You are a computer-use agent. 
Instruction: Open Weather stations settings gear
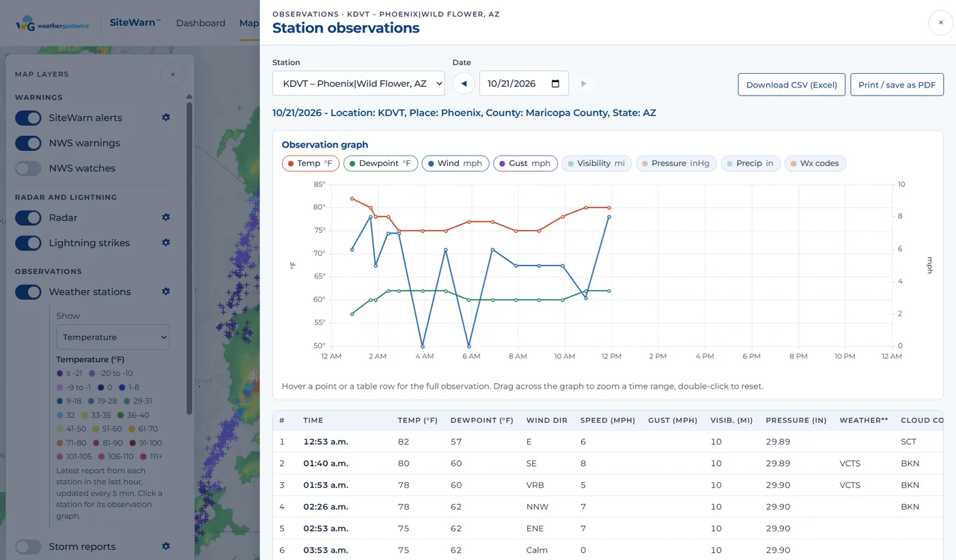pos(165,292)
